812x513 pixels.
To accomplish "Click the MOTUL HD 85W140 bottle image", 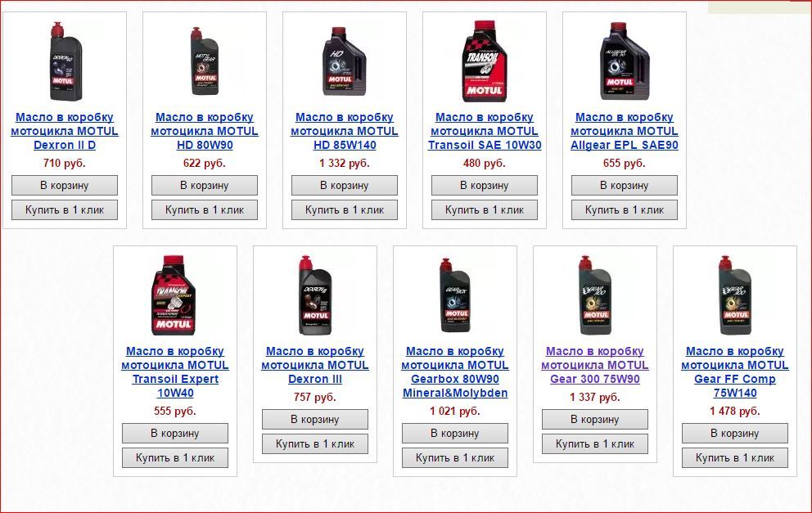I will [345, 61].
